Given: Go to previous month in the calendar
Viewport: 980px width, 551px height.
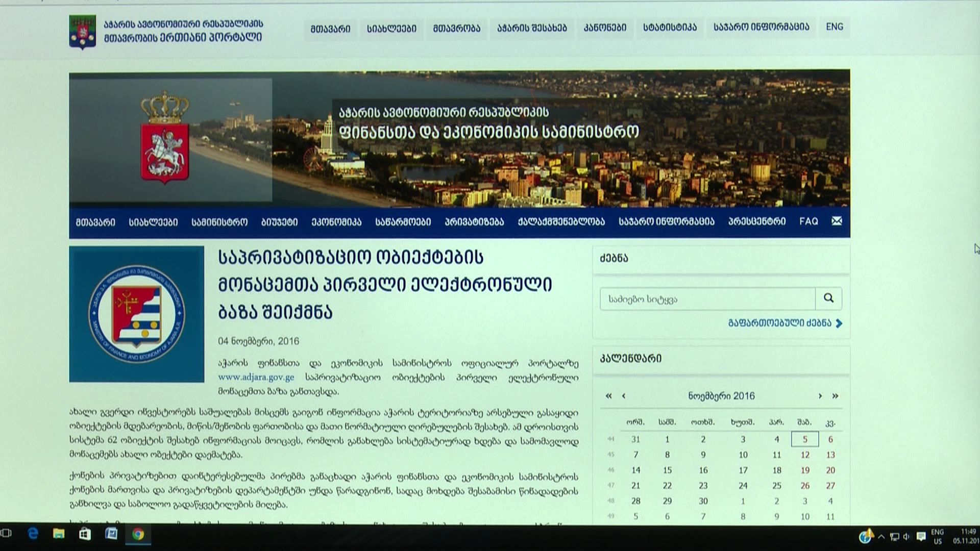Looking at the screenshot, I should [x=623, y=396].
